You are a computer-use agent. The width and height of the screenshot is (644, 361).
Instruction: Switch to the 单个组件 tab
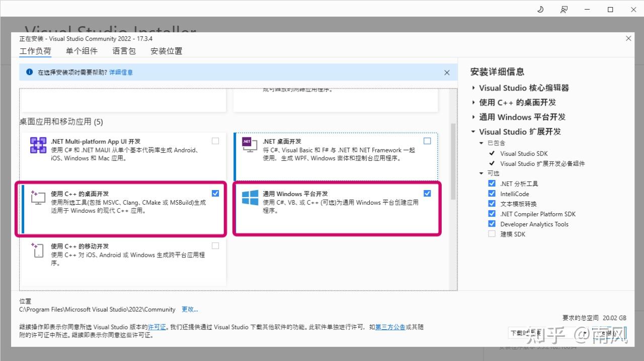click(x=82, y=51)
